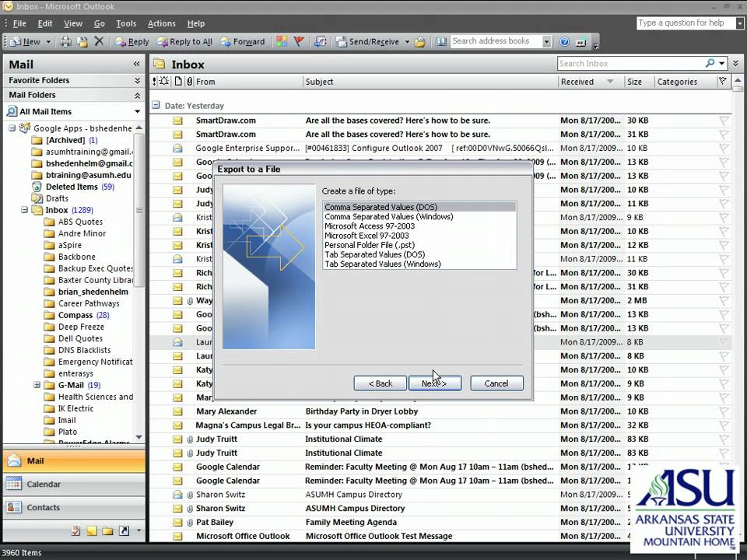Click the Type a question for help box
Viewport: 747px width, 560px height.
[x=686, y=23]
